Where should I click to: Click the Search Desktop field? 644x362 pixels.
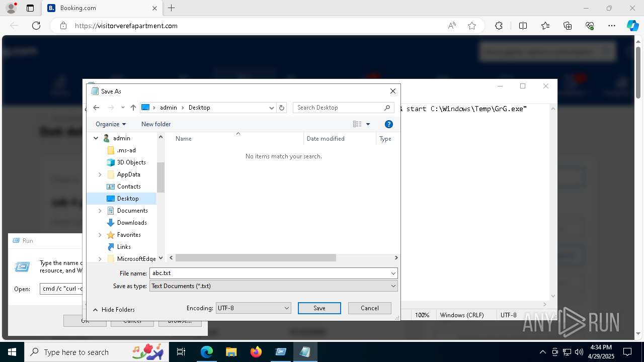pos(343,108)
